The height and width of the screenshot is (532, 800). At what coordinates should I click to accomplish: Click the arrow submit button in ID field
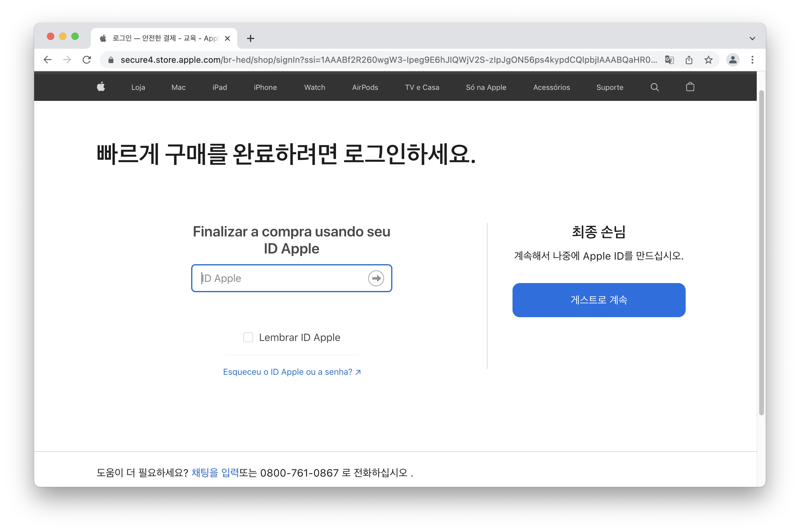pyautogui.click(x=376, y=278)
